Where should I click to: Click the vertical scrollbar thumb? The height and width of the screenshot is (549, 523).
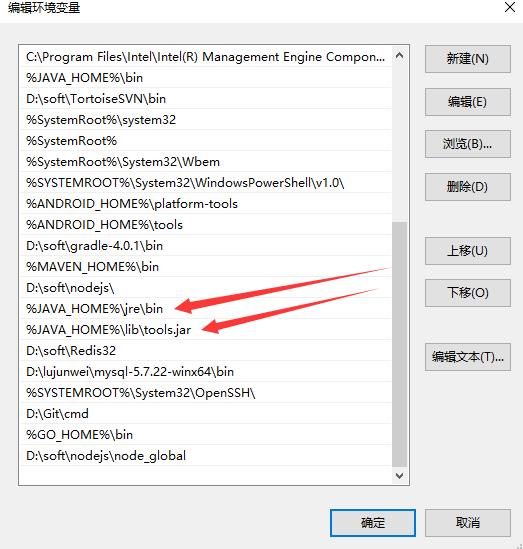[399, 345]
